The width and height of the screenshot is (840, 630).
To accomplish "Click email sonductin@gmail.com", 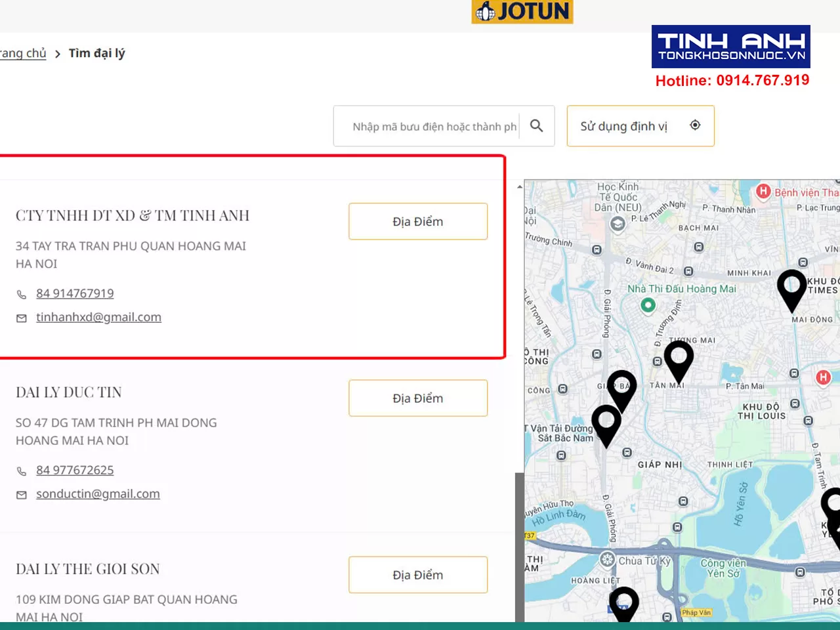I will [98, 493].
